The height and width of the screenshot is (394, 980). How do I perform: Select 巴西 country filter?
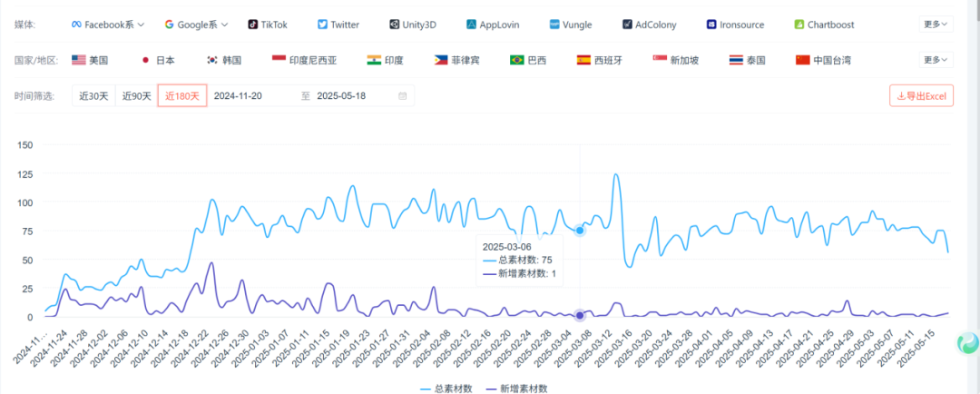click(527, 61)
